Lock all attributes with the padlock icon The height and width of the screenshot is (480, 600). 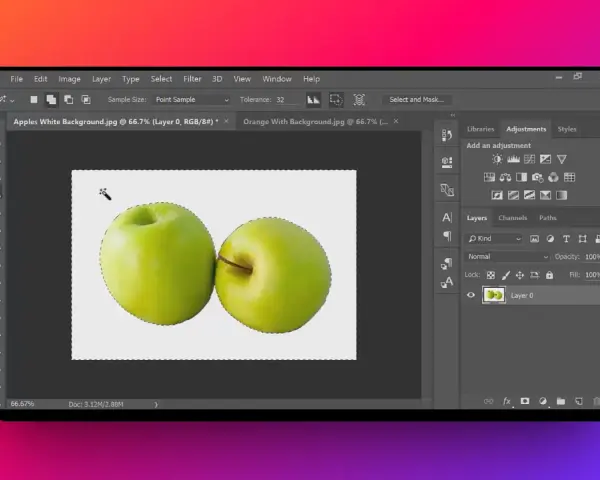point(549,275)
